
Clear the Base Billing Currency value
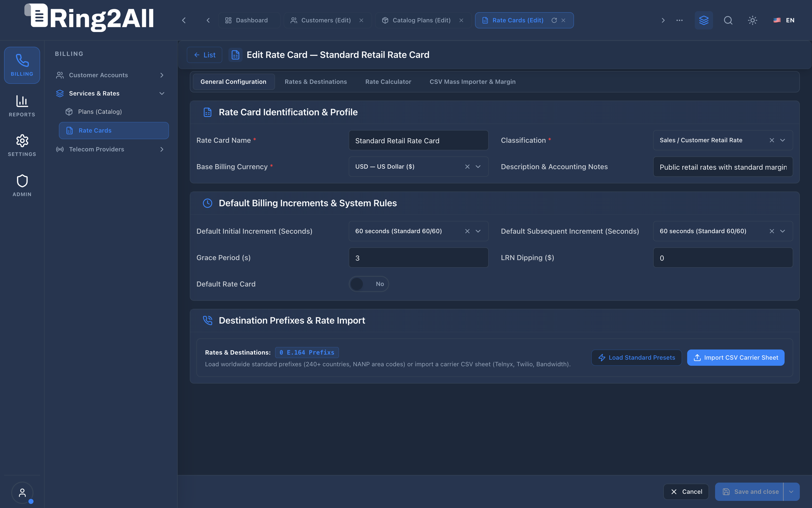pos(467,167)
